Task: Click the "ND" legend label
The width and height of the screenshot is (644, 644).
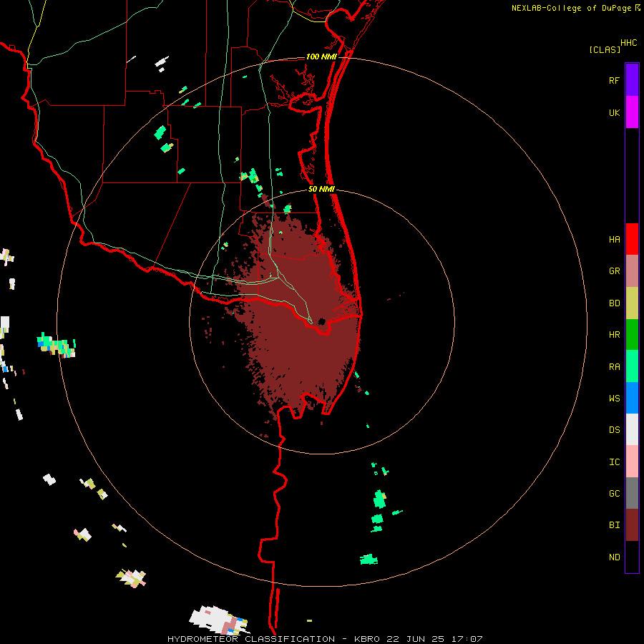Action: point(614,557)
